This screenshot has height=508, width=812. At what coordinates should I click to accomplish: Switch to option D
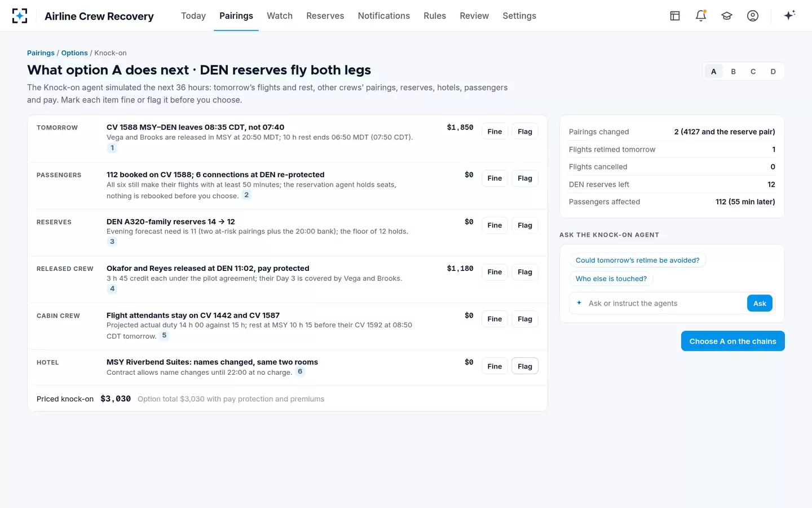coord(773,72)
